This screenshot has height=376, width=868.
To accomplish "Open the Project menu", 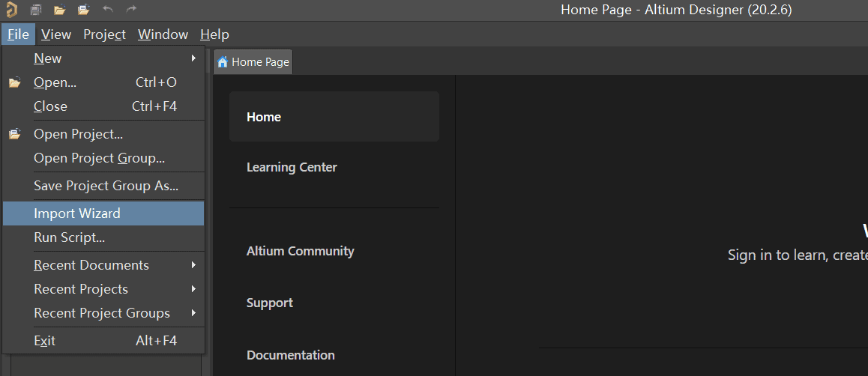I will pos(105,34).
